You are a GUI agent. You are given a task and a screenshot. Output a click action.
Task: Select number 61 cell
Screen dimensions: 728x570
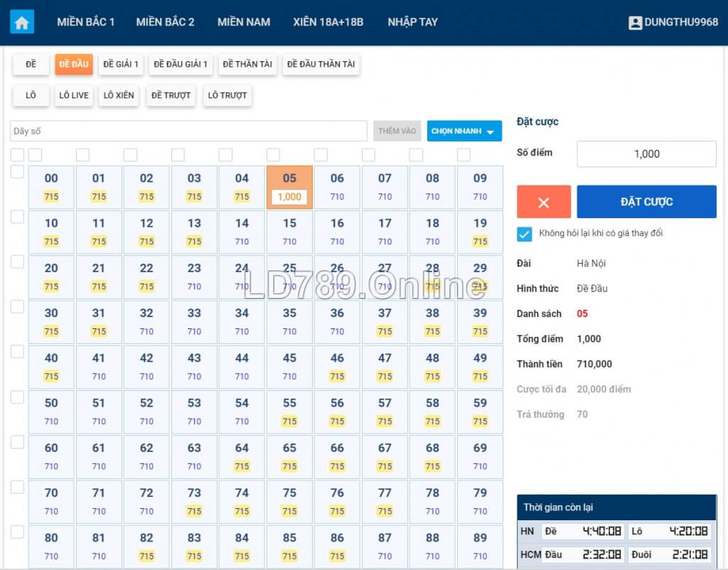tap(98, 457)
